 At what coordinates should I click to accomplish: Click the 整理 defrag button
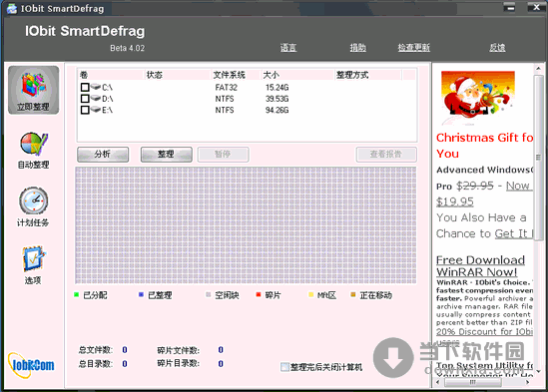(x=167, y=155)
